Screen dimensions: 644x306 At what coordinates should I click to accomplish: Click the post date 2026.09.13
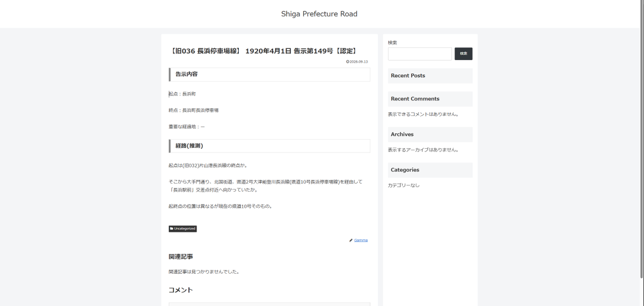(x=359, y=62)
